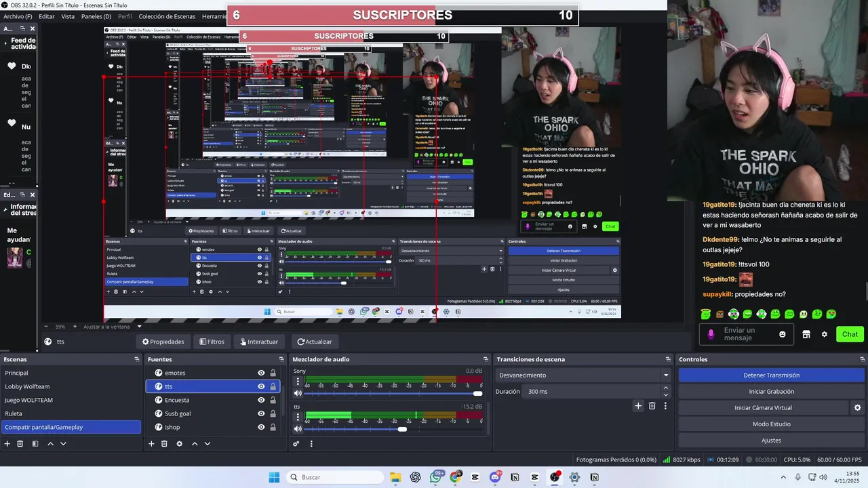868x488 pixels.
Task: Open advanced audio properties gears icon
Action: (x=296, y=444)
